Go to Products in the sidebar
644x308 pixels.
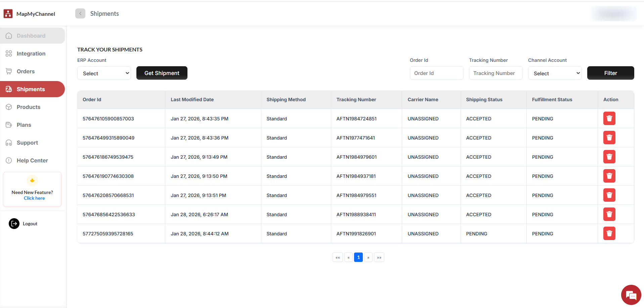[29, 107]
